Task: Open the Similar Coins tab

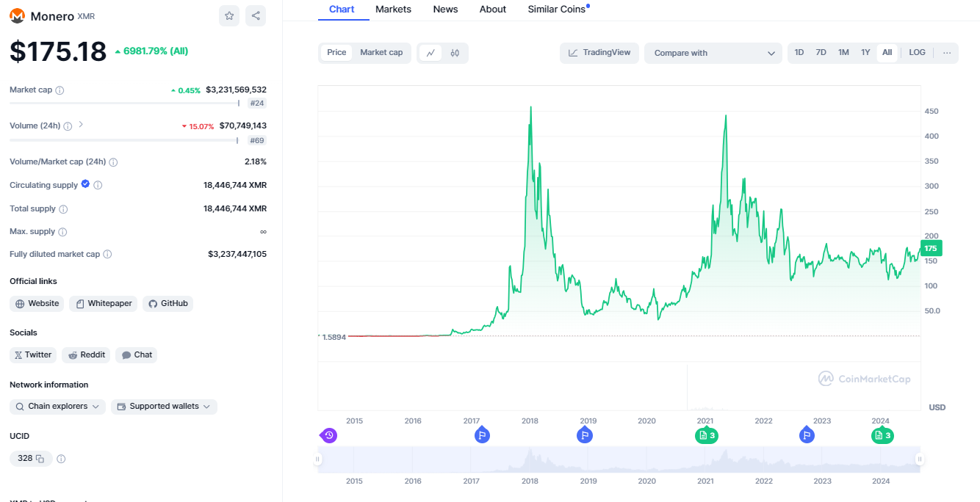Action: 557,10
